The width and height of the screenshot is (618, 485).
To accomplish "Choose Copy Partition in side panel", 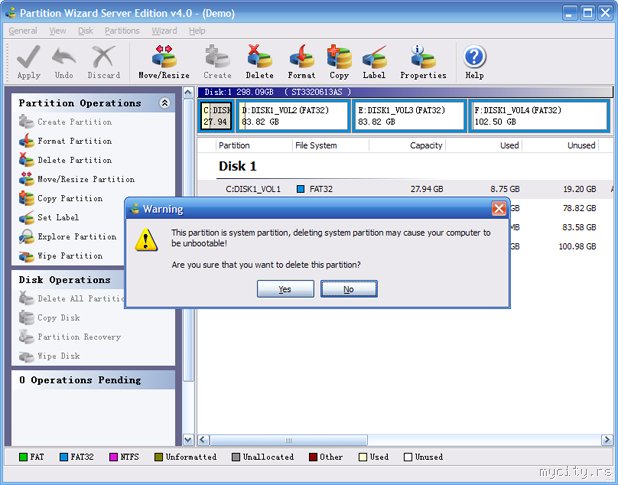I will tap(61, 198).
